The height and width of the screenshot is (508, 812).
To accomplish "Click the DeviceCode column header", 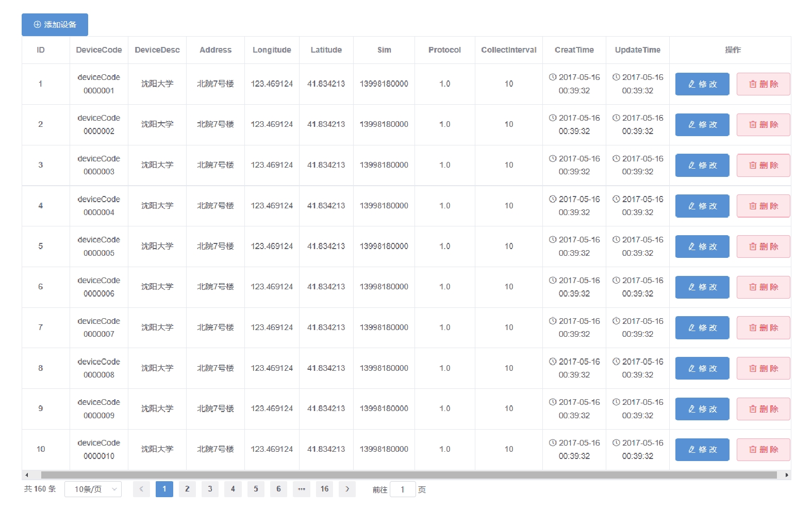I will 99,50.
